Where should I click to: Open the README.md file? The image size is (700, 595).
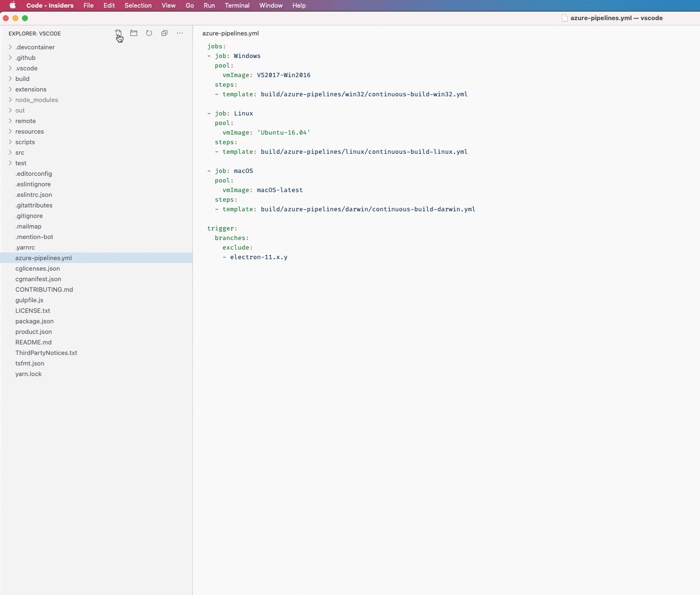point(34,342)
